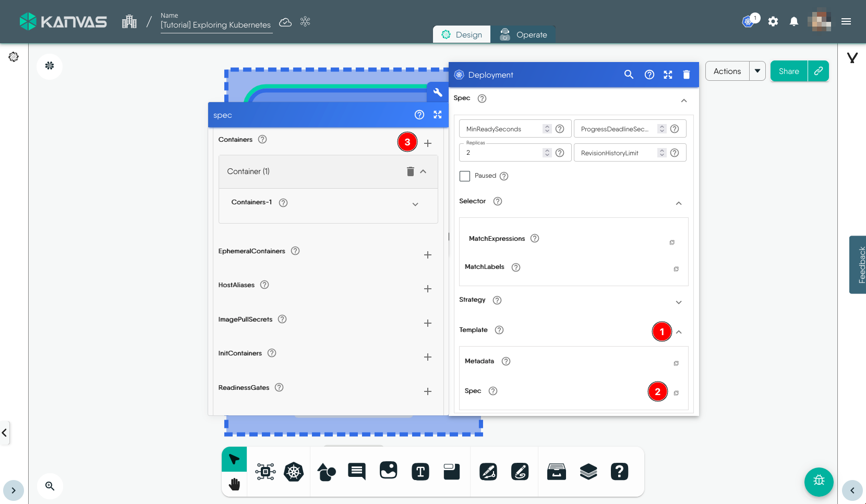
Task: Collapse the Template section
Action: tap(679, 332)
